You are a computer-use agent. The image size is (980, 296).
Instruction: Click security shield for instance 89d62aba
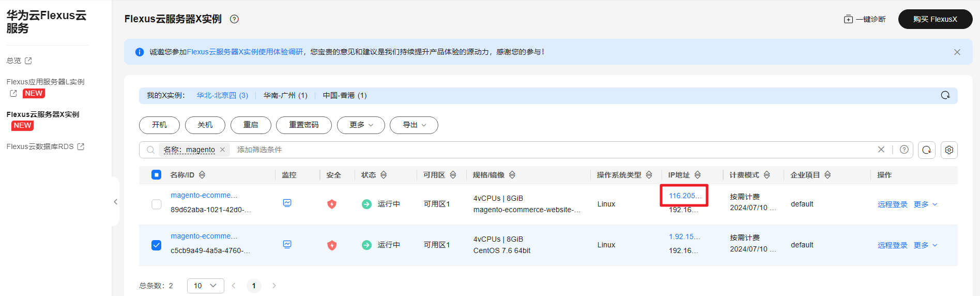(332, 204)
